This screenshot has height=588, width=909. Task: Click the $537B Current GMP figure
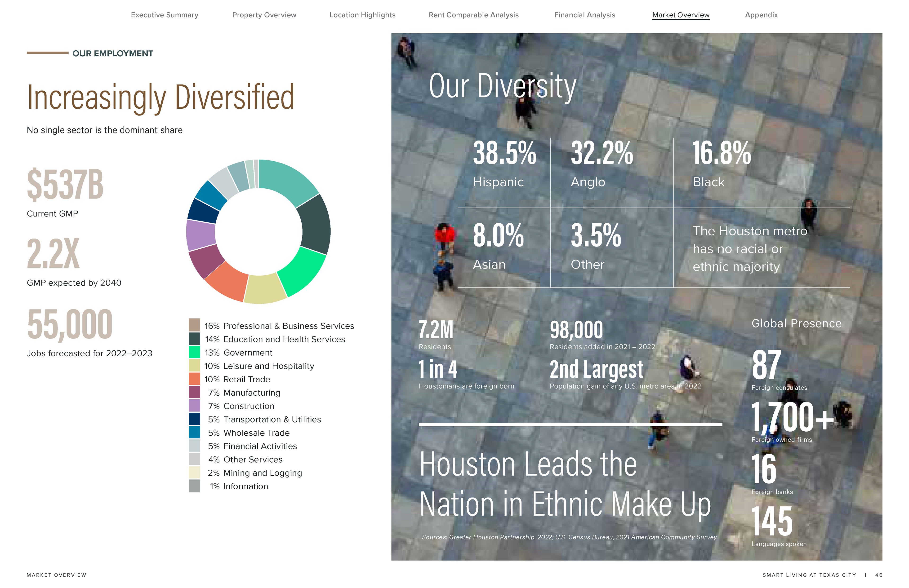pos(65,185)
